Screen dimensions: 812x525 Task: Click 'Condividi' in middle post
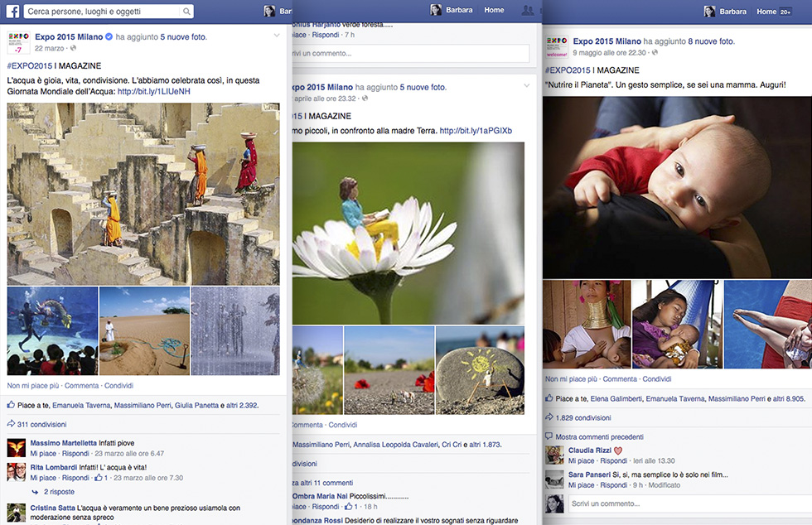click(343, 425)
